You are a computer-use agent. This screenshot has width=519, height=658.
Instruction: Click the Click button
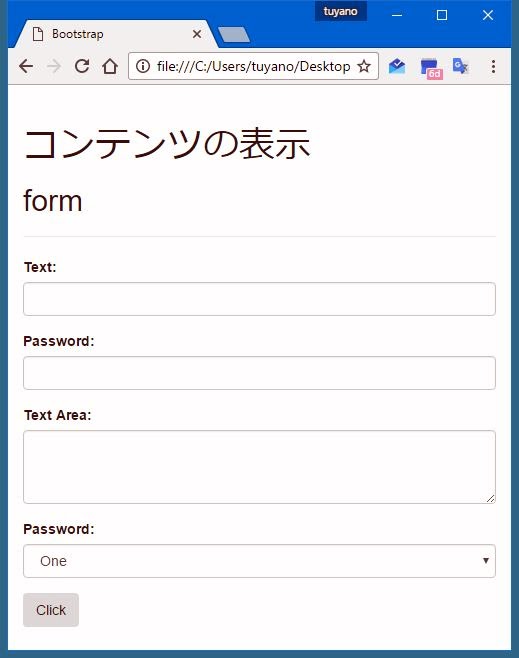click(51, 610)
